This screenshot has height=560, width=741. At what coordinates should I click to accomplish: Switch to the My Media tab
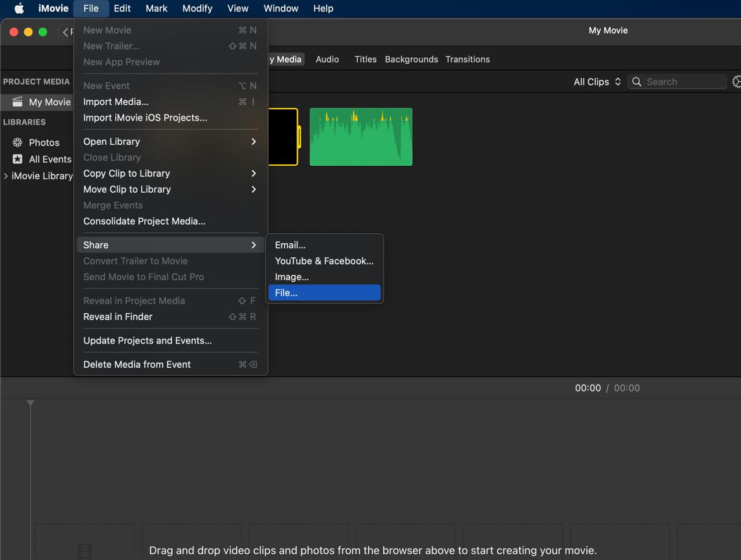pos(286,59)
